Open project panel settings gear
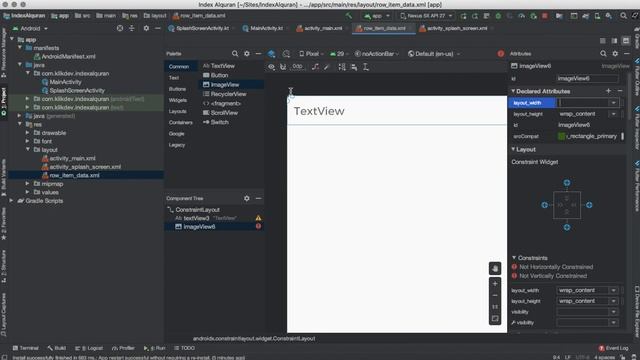Viewport: 640px width, 360px height. pos(146,28)
